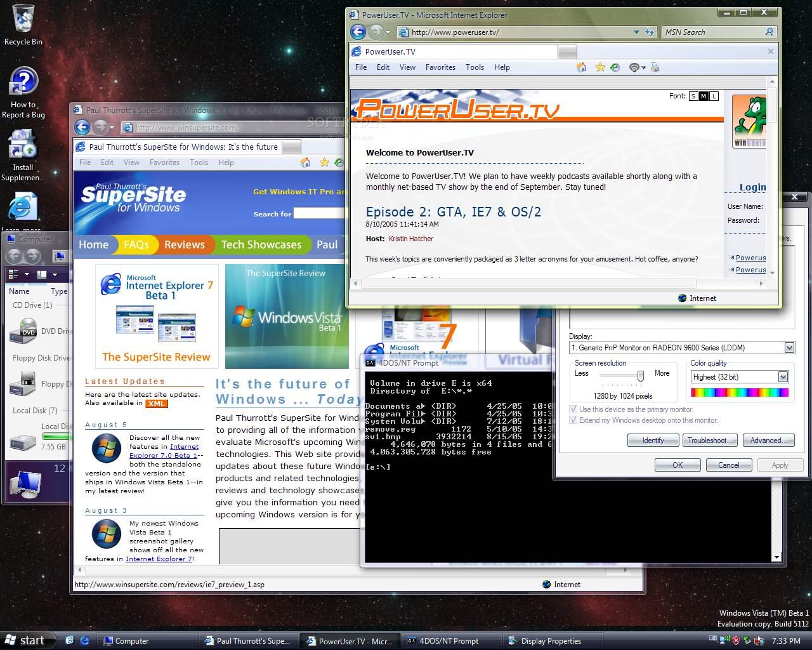The width and height of the screenshot is (812, 650).
Task: Toggle Use this device as primary monitor
Action: [573, 409]
